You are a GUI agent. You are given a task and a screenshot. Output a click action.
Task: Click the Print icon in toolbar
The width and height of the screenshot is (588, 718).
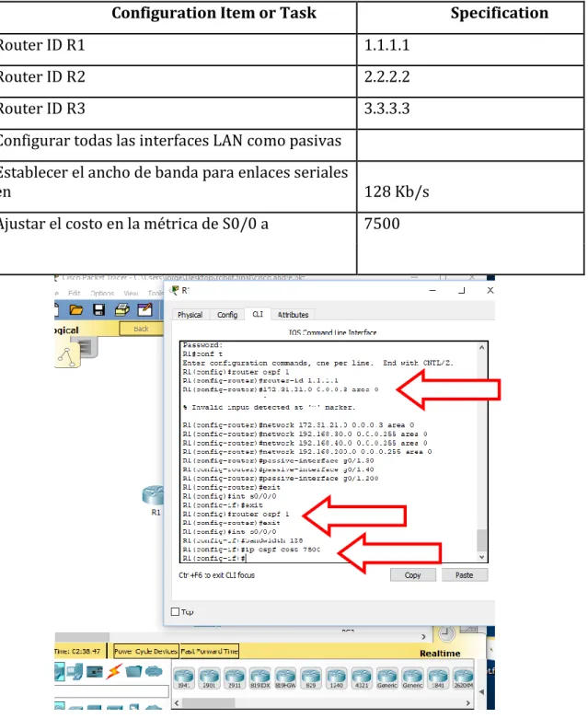pyautogui.click(x=122, y=310)
